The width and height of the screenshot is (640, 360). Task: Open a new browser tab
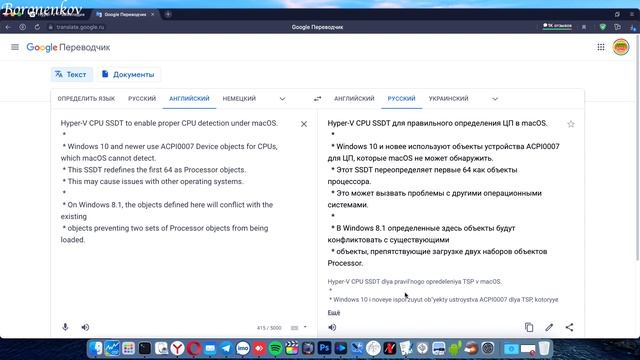click(168, 14)
